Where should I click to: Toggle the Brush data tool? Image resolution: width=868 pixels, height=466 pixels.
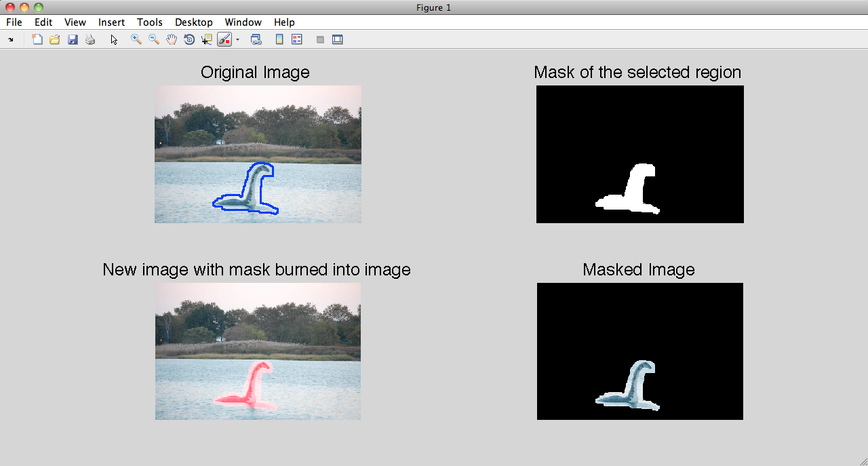[x=224, y=40]
